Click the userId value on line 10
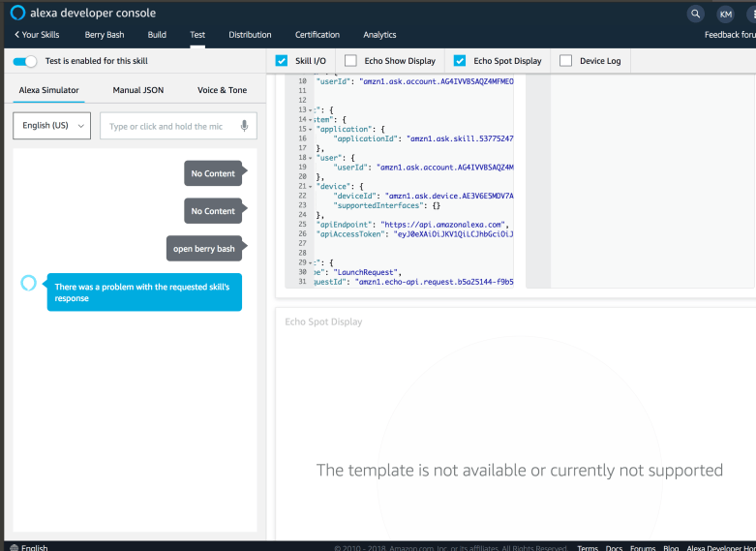Image resolution: width=756 pixels, height=551 pixels. click(437, 81)
